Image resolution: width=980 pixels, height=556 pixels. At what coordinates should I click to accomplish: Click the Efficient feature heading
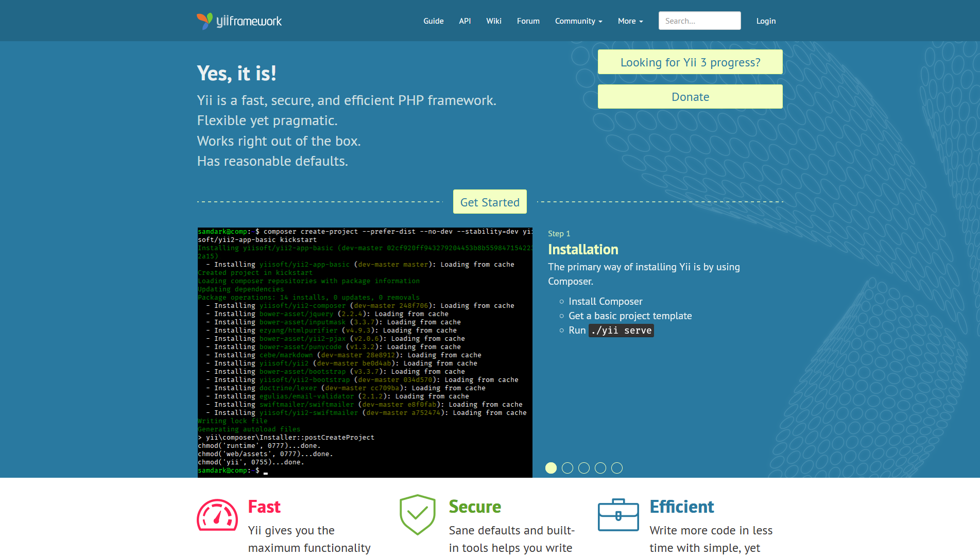click(x=682, y=507)
